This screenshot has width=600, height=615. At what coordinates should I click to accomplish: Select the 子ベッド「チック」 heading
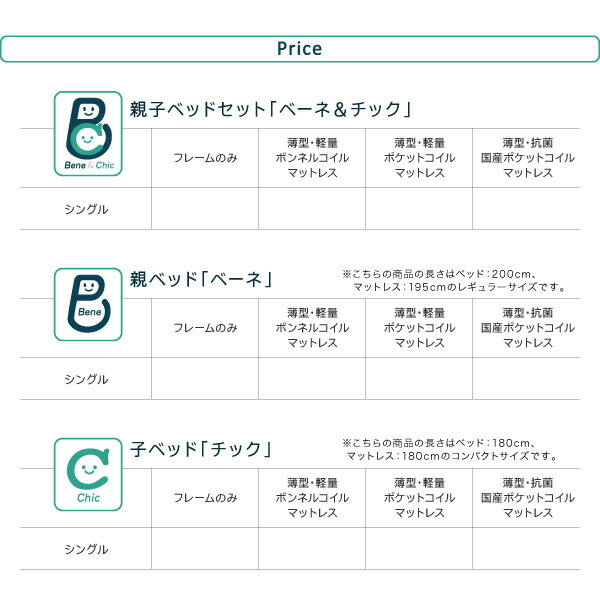coord(201,449)
